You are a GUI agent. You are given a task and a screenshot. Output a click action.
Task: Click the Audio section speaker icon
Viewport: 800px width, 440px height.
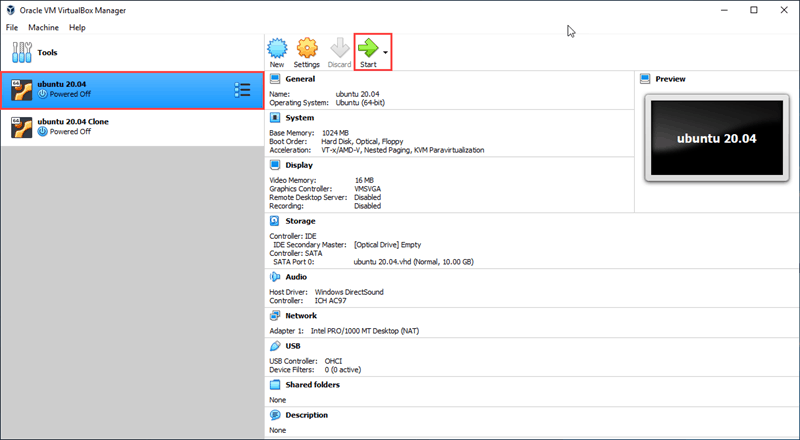click(275, 277)
